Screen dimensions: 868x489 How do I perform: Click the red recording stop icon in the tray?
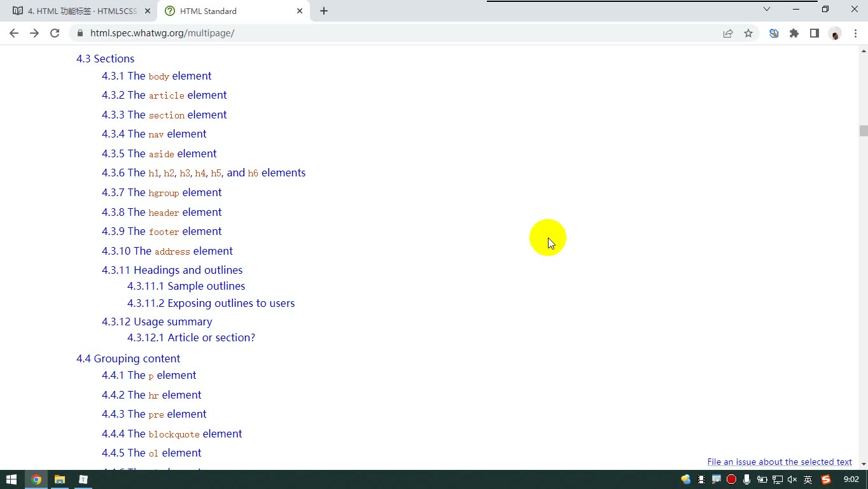[731, 479]
